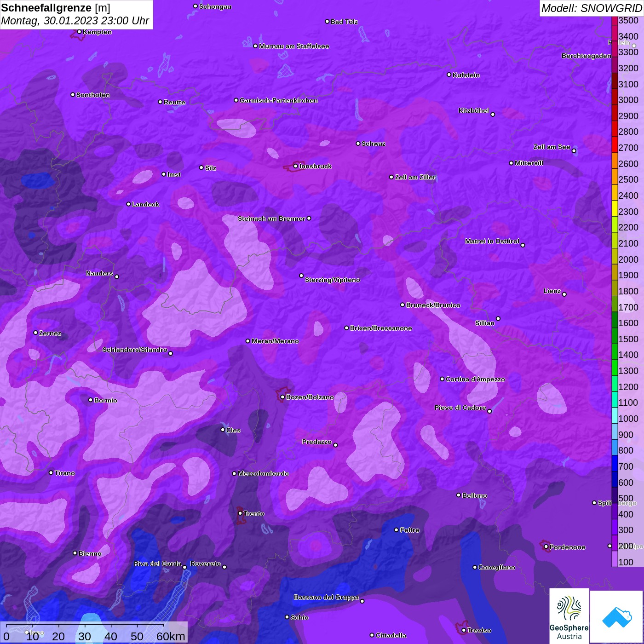The image size is (644, 644).
Task: Click the 1000 cyan legend swatch
Action: point(615,415)
